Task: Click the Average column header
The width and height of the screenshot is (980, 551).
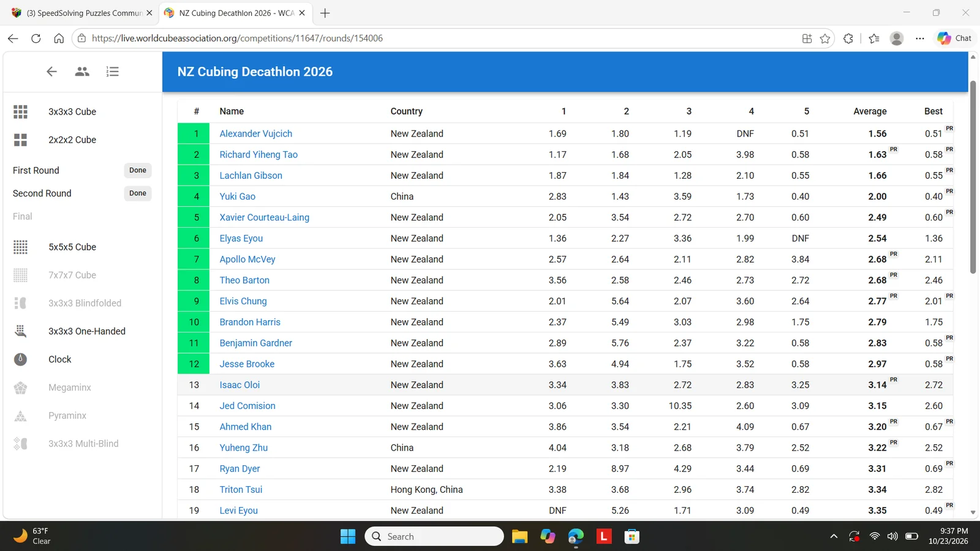Action: coord(870,111)
